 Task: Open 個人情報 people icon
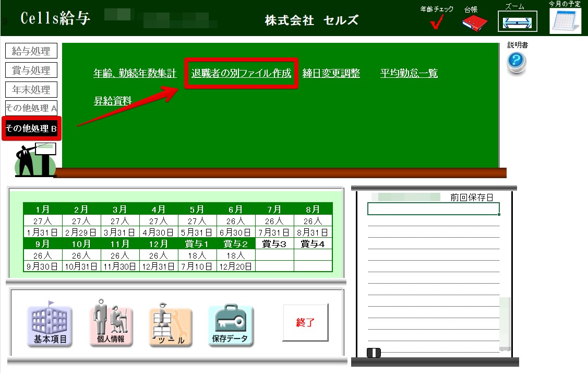(x=111, y=324)
